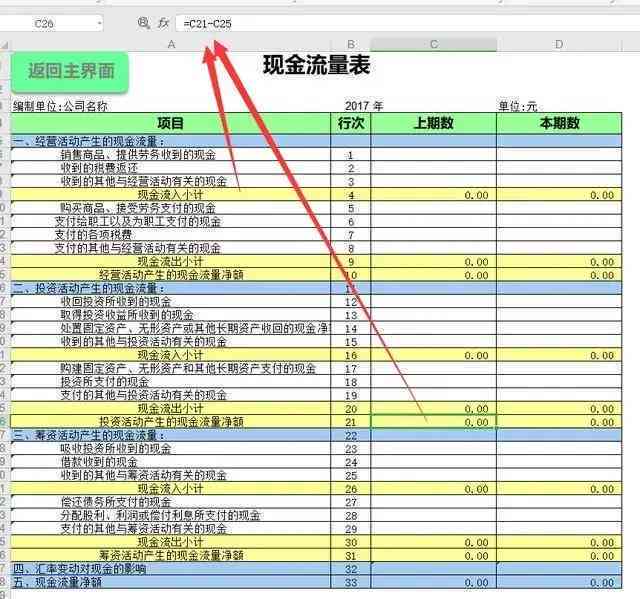The width and height of the screenshot is (640, 599).
Task: Click the 收到的税费返还 cell
Action: [x=171, y=168]
